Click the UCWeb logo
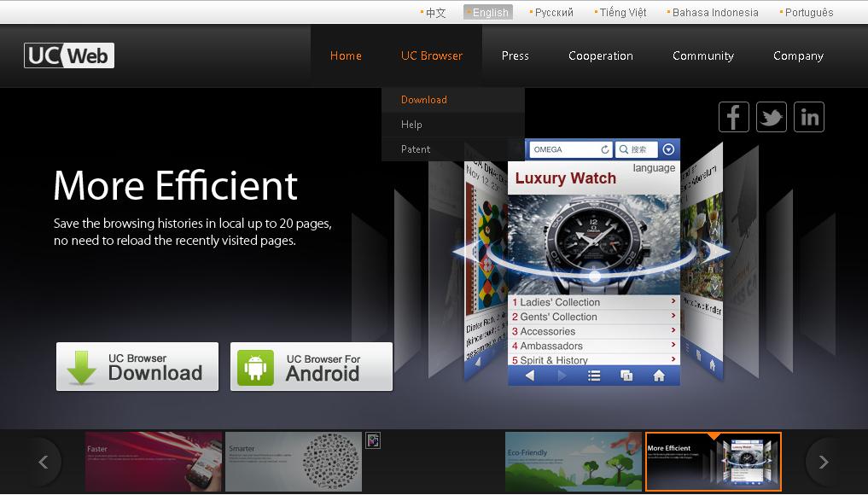This screenshot has height=495, width=868. tap(69, 55)
